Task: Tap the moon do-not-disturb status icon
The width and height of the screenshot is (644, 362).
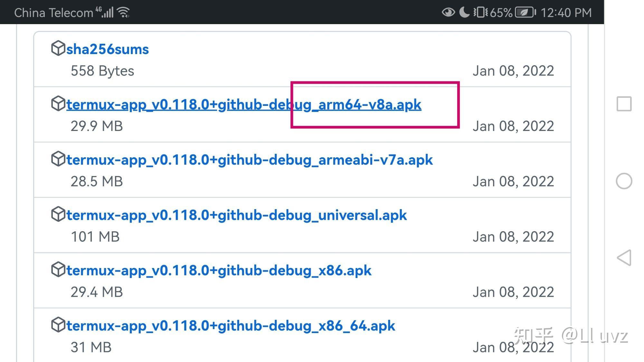Action: point(464,13)
